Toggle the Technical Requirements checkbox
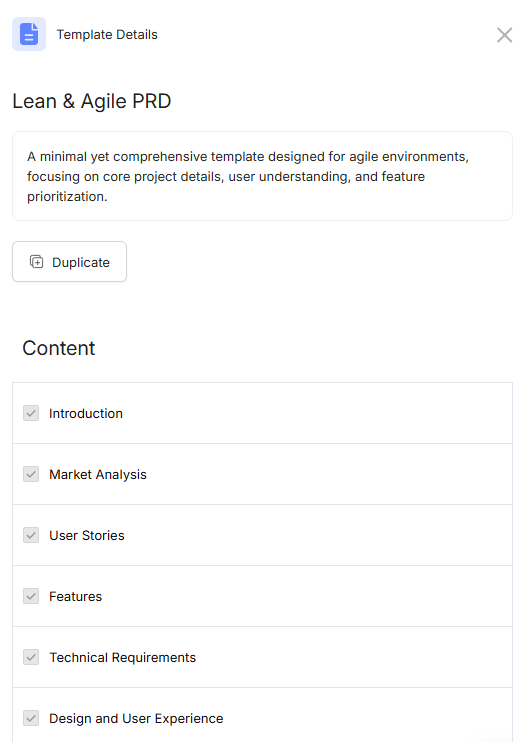 tap(31, 657)
